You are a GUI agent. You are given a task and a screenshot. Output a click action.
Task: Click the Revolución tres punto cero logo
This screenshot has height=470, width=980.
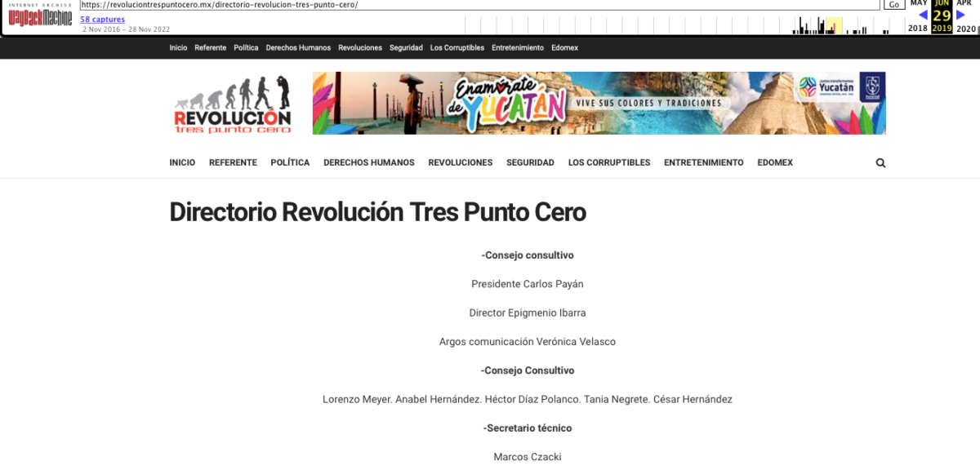click(233, 104)
